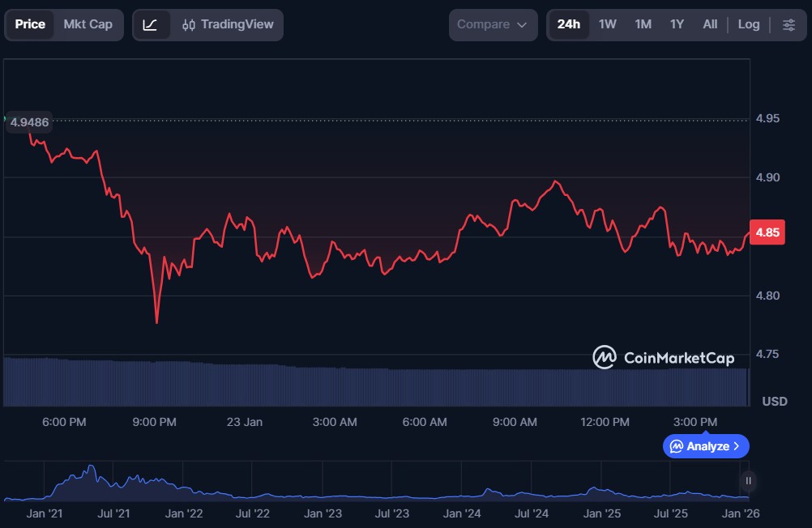The width and height of the screenshot is (812, 528).
Task: Expand the Analyze chevron arrow
Action: (737, 446)
